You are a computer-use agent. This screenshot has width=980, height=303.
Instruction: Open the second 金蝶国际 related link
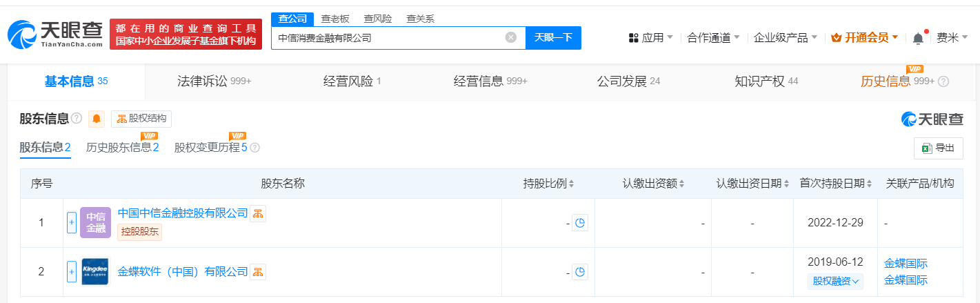tap(906, 280)
